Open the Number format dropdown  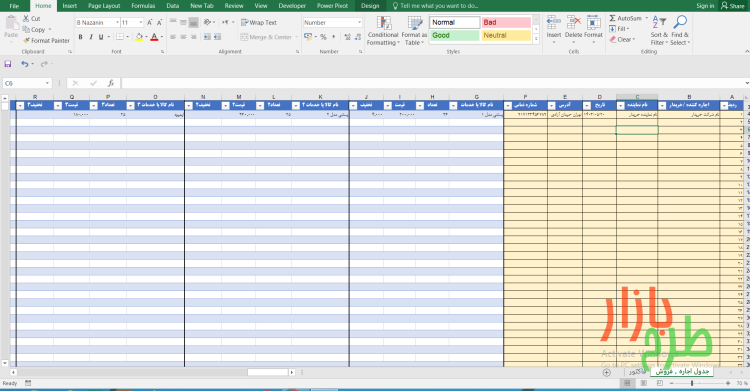(x=360, y=22)
